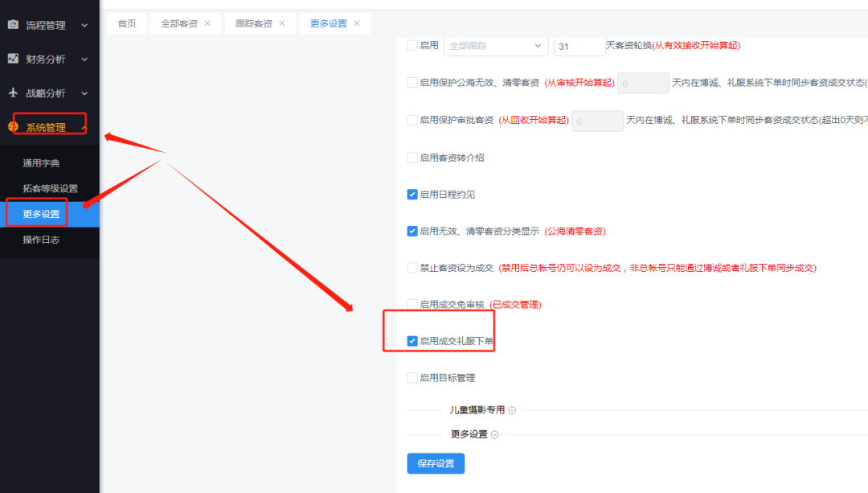
Task: Close the 跟踪客资 tab
Action: (281, 23)
